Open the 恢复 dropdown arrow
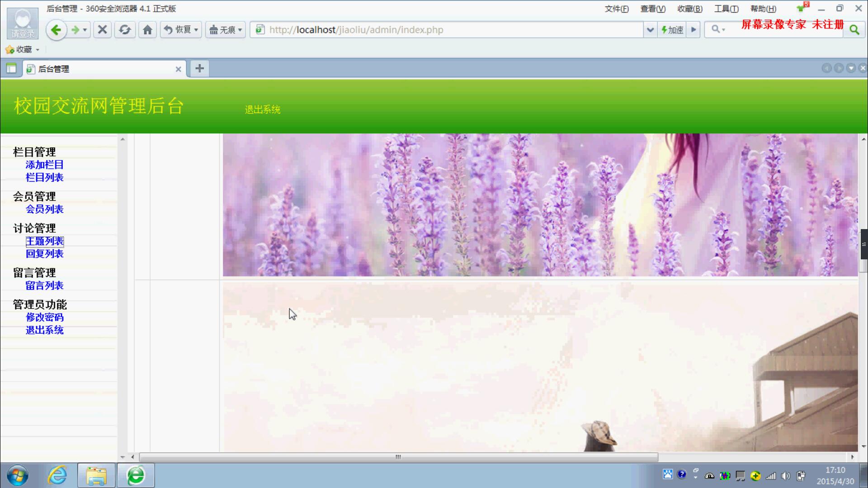This screenshot has height=488, width=868. click(196, 30)
